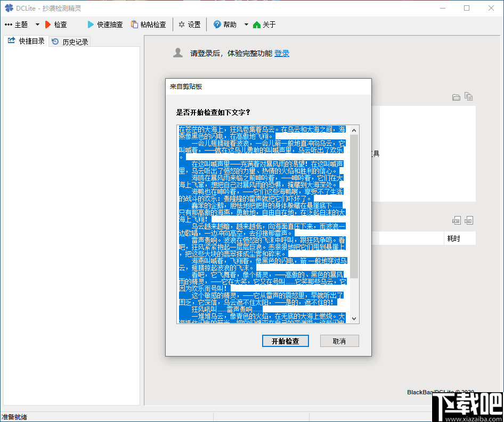This screenshot has width=504, height=422.
Task: Click 取消 to cancel the dialog
Action: 339,341
